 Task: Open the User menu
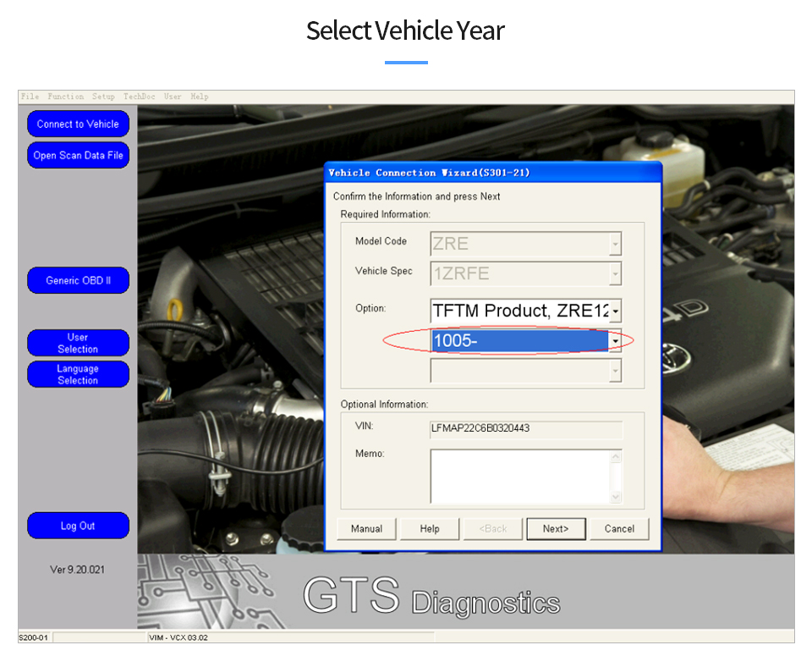[x=173, y=96]
